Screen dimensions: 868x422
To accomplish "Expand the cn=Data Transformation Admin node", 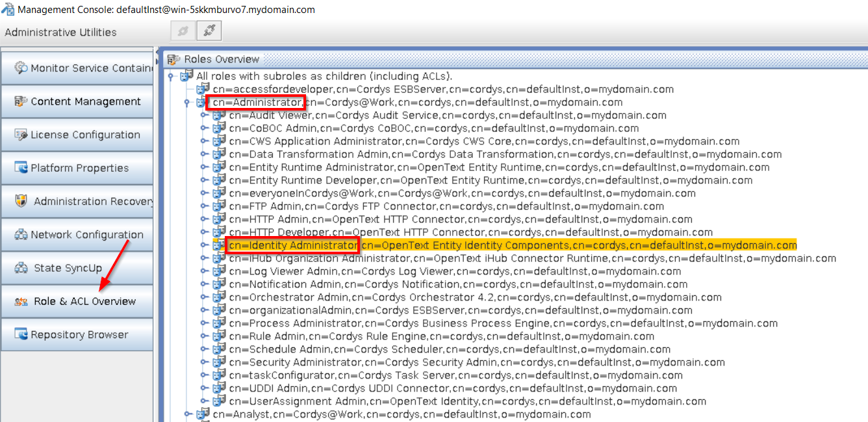I will click(205, 155).
